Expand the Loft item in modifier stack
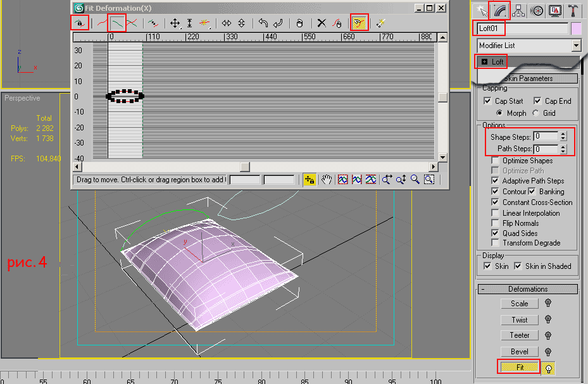This screenshot has height=384, width=588. pos(484,62)
